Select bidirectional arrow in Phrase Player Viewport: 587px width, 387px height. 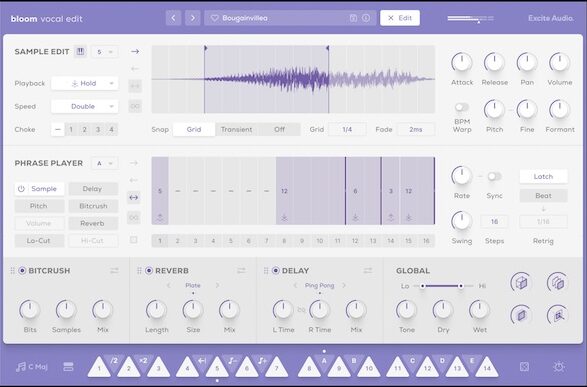click(x=134, y=197)
